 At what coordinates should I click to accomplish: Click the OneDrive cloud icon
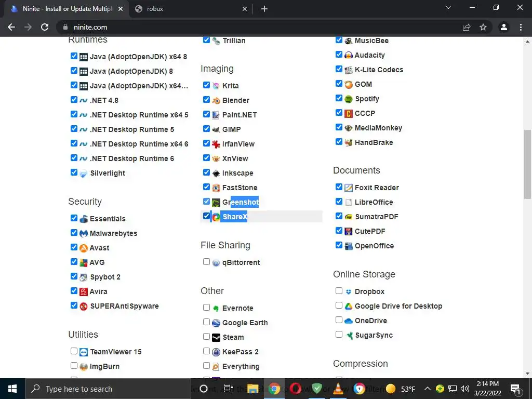(349, 321)
